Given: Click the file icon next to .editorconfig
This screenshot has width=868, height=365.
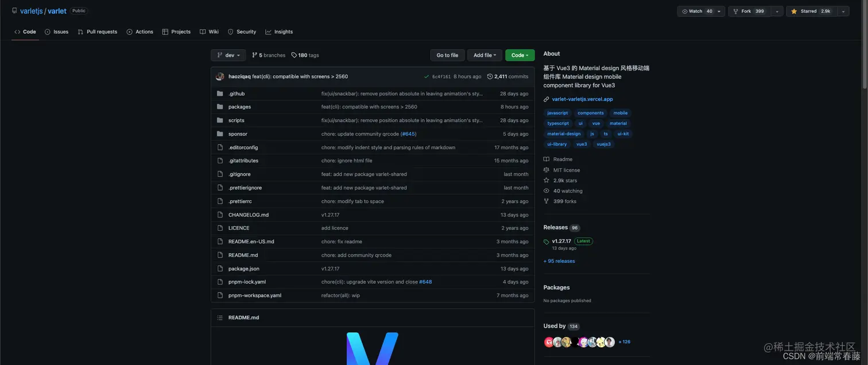Looking at the screenshot, I should pos(220,147).
